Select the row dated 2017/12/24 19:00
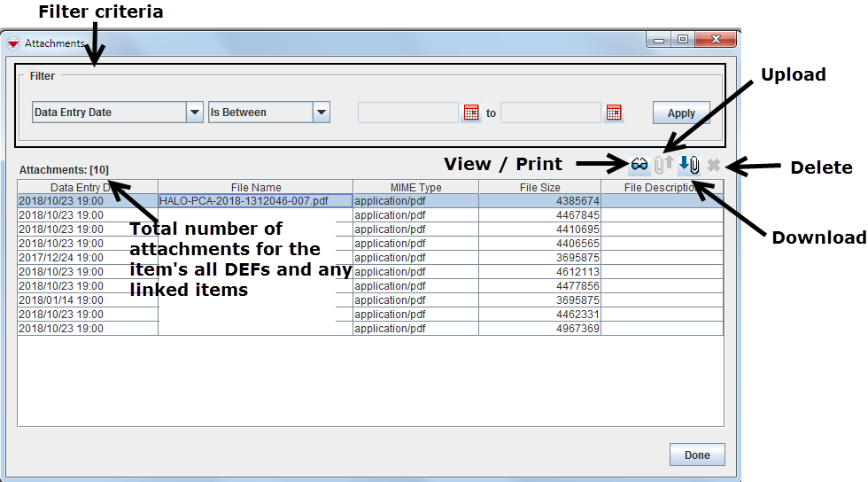 click(88, 258)
